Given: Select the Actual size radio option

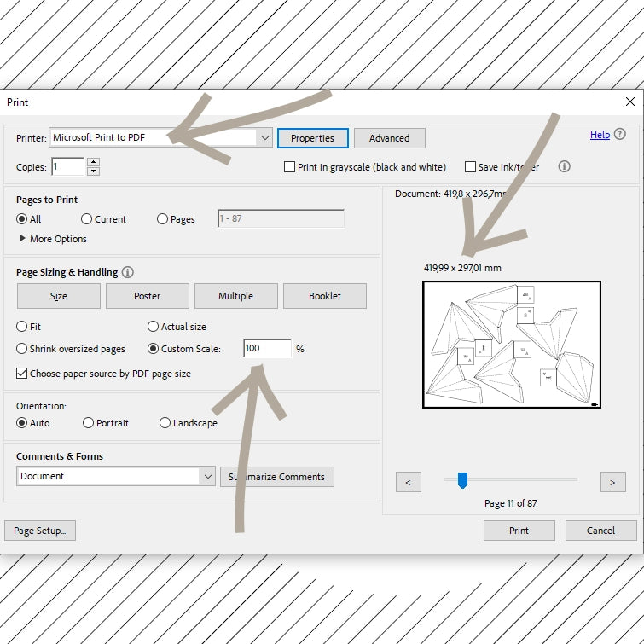Looking at the screenshot, I should click(154, 327).
